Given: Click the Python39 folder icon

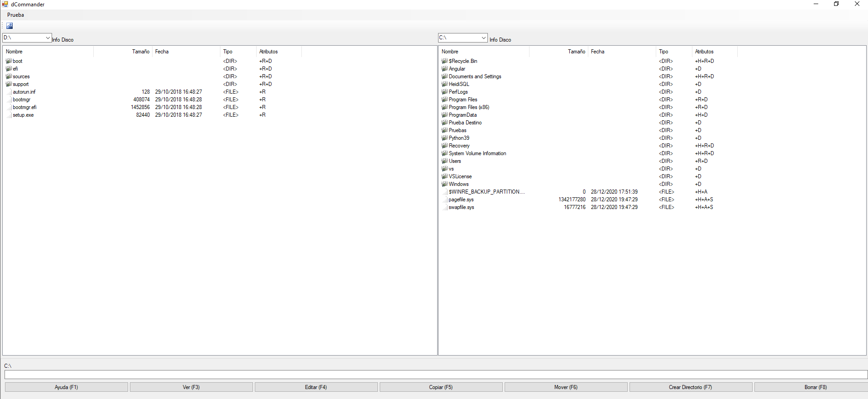Looking at the screenshot, I should click(x=444, y=138).
